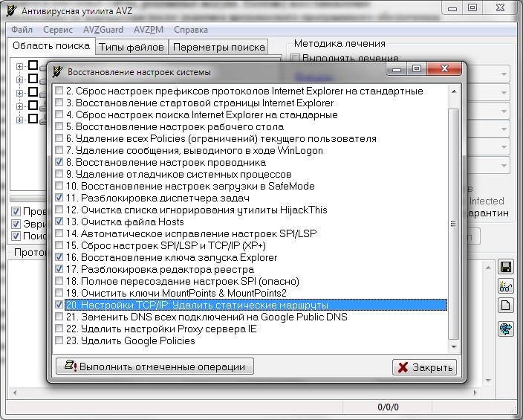Expand fifth tree node in search area

(19, 120)
